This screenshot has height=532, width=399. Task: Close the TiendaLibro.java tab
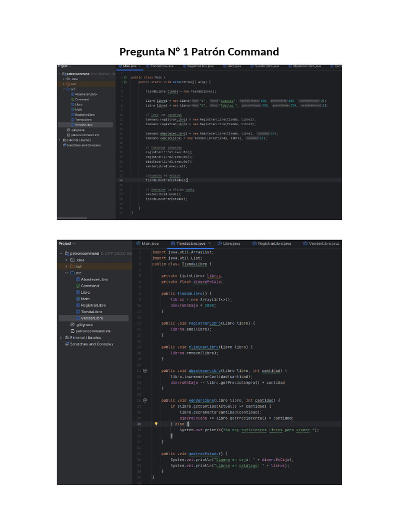[x=209, y=243]
